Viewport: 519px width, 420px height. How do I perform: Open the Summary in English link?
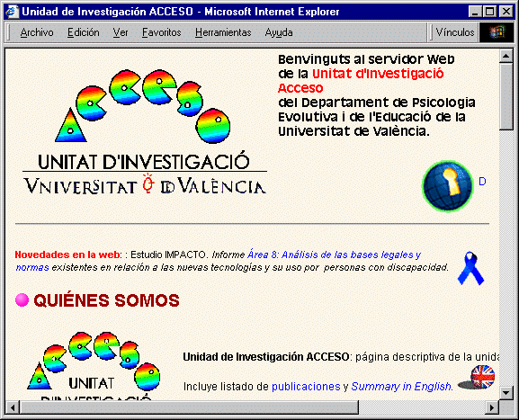(x=402, y=386)
